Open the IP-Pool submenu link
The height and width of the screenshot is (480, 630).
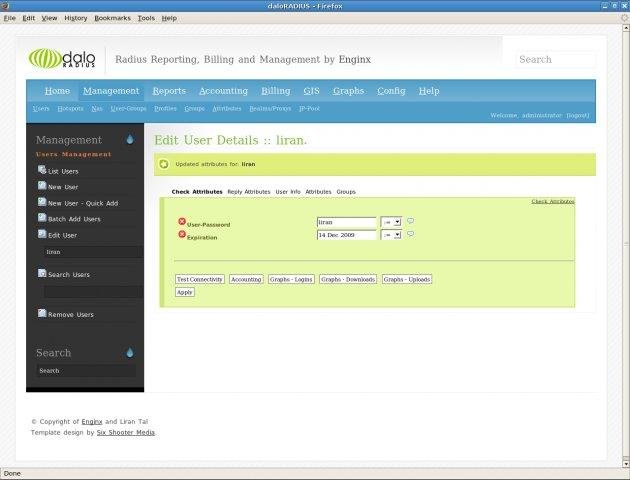click(x=309, y=108)
